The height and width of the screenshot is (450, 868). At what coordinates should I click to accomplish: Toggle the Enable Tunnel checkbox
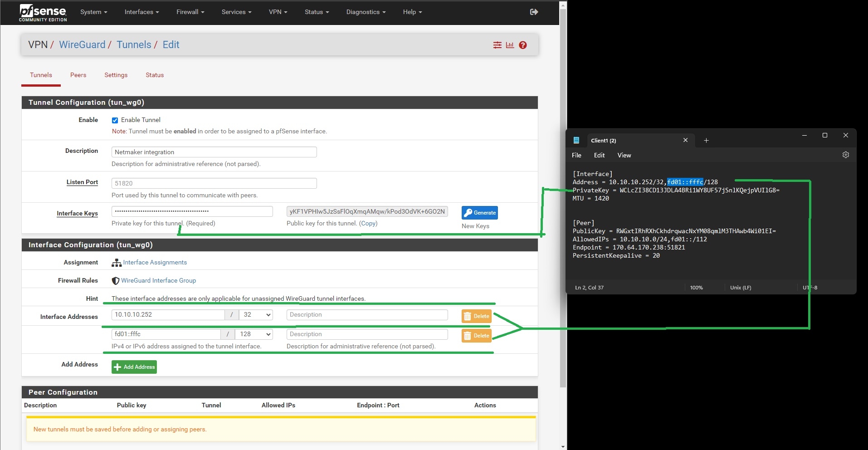(115, 120)
